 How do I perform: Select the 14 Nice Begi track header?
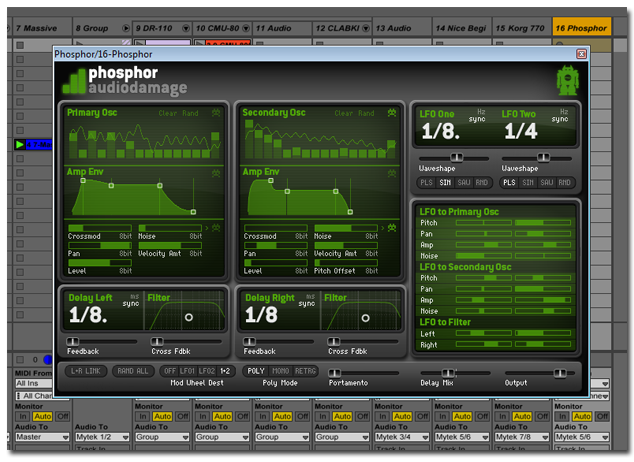[x=461, y=28]
